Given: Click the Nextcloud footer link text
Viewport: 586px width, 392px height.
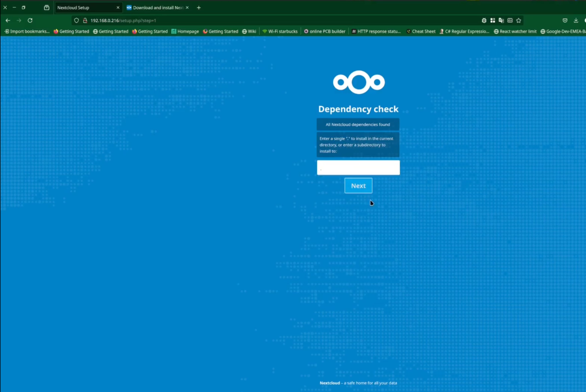Looking at the screenshot, I should click(x=330, y=383).
